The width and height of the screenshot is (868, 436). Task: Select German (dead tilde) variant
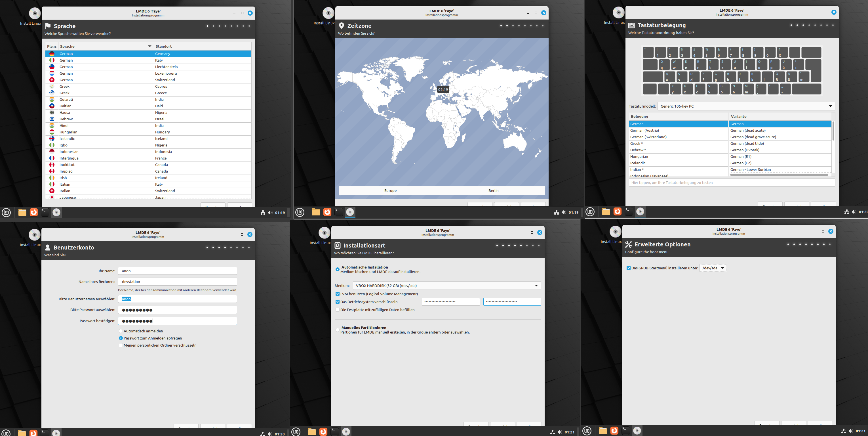(780, 144)
